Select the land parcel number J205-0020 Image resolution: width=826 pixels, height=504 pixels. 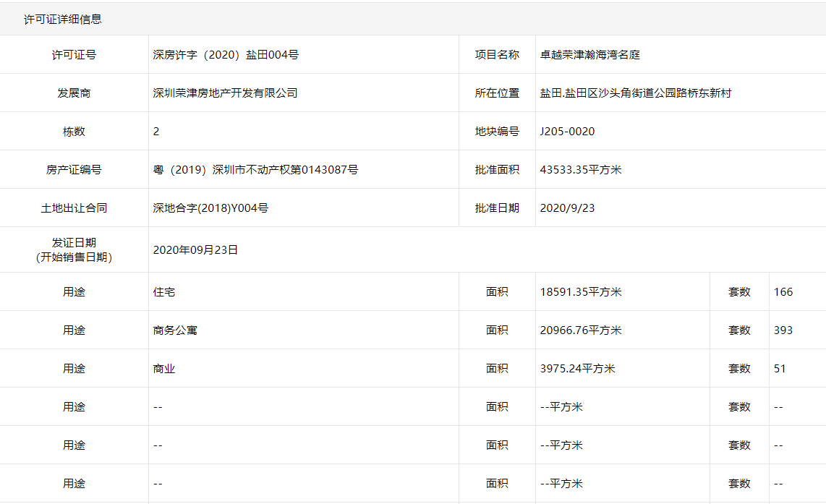[567, 132]
